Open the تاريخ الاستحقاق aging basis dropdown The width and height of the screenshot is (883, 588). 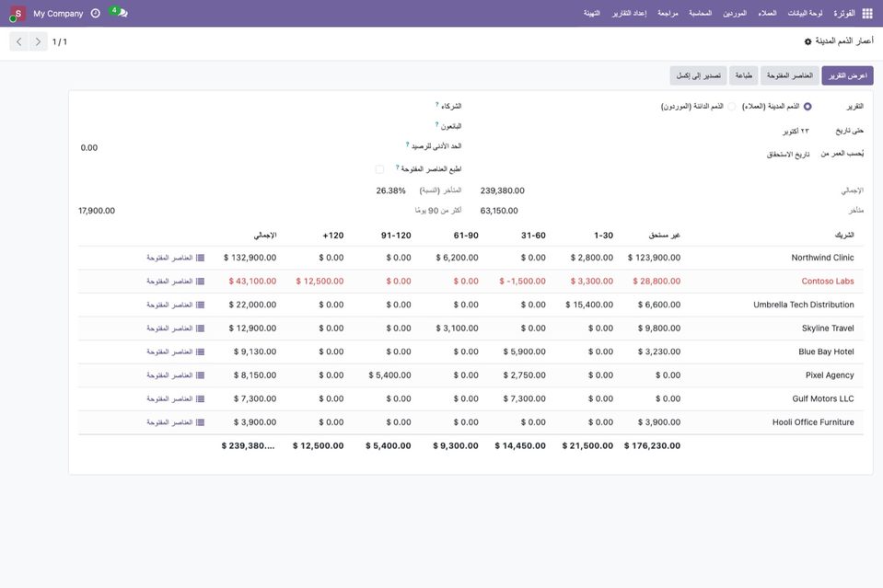tap(788, 155)
